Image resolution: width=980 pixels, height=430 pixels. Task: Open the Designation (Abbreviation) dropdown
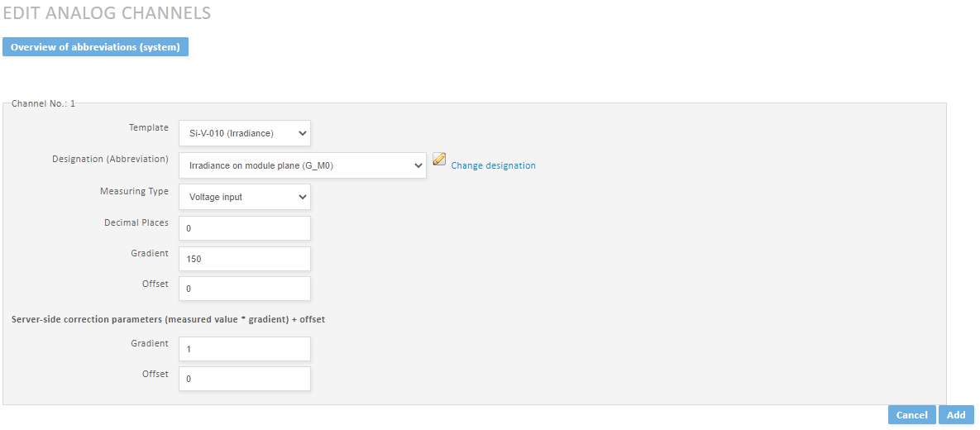tap(303, 165)
